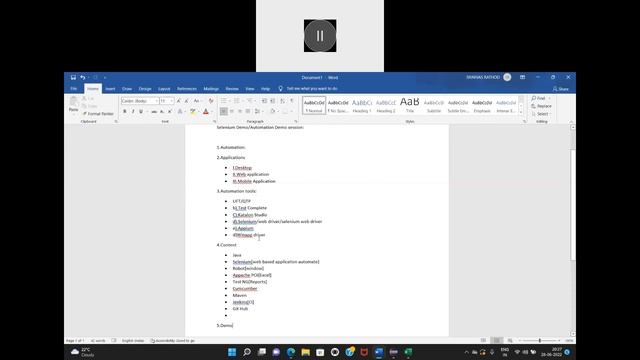Apply the Title style
640x360 pixels.
[x=410, y=105]
